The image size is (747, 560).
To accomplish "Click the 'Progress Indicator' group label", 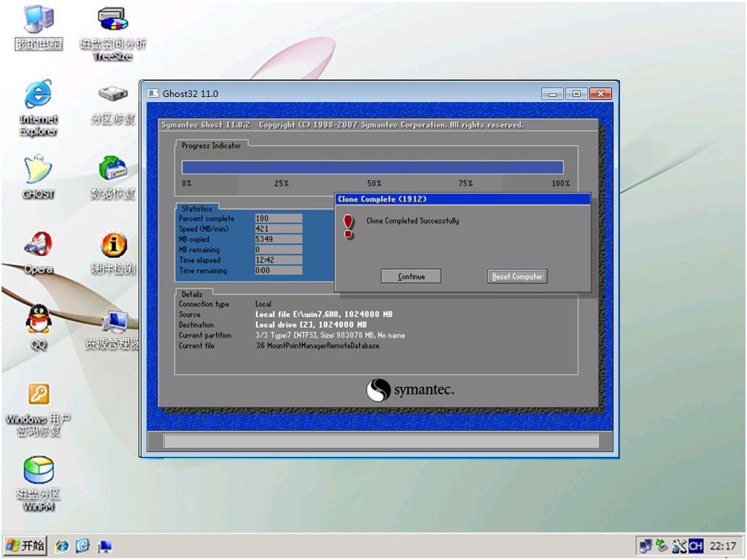I will point(211,146).
